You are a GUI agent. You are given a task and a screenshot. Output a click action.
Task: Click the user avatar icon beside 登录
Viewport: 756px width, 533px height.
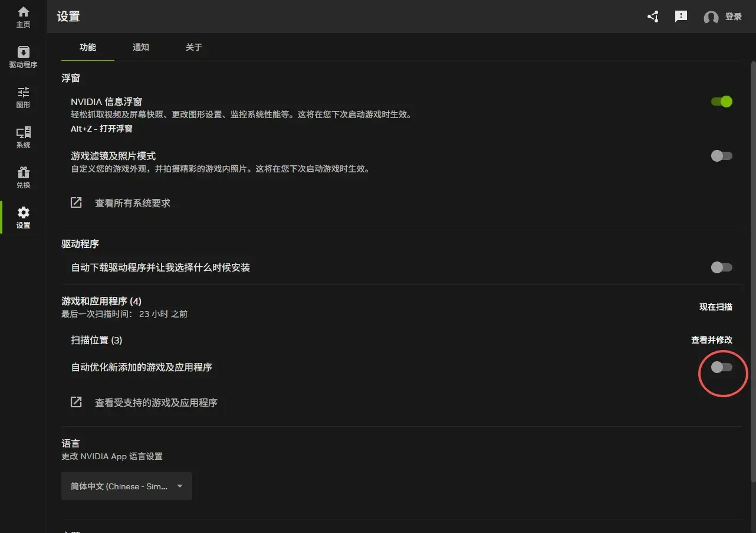coord(711,17)
